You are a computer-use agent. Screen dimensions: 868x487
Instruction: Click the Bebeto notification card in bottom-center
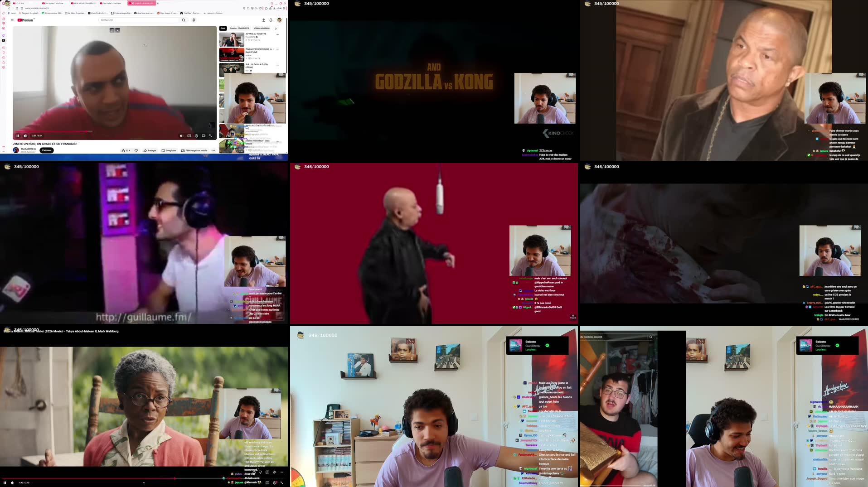537,345
